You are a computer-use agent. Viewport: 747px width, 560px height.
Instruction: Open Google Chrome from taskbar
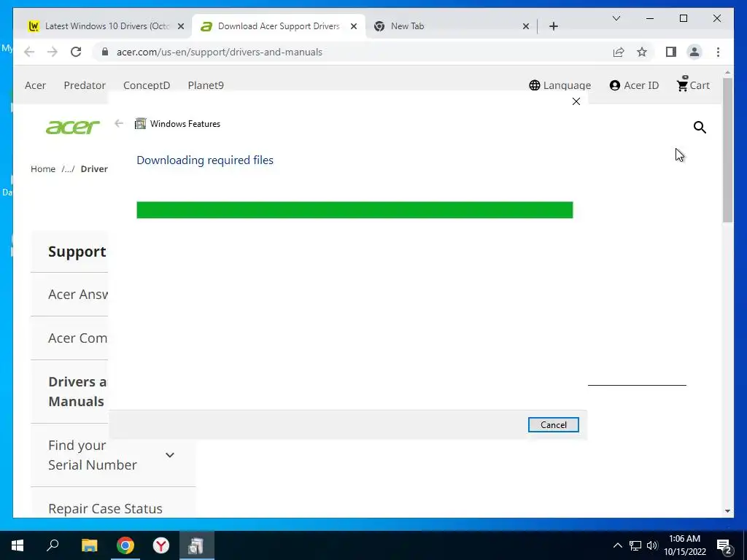(x=125, y=545)
